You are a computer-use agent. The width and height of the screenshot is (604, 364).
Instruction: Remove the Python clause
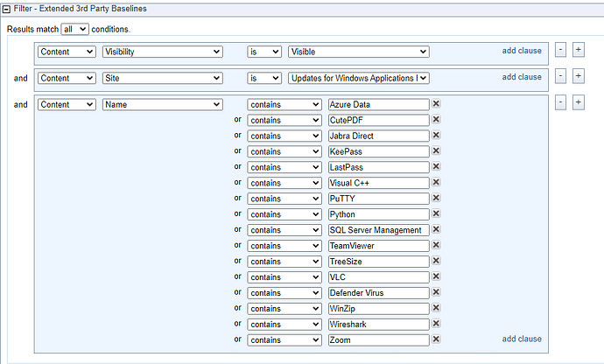[436, 213]
